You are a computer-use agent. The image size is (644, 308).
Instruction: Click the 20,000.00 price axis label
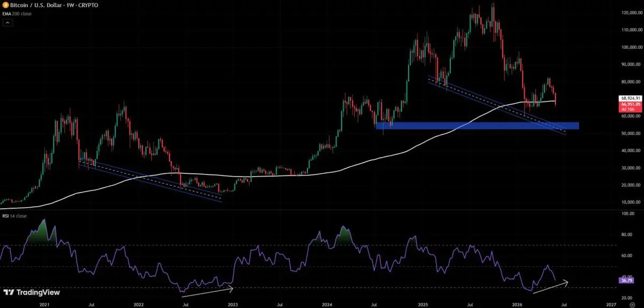click(632, 185)
